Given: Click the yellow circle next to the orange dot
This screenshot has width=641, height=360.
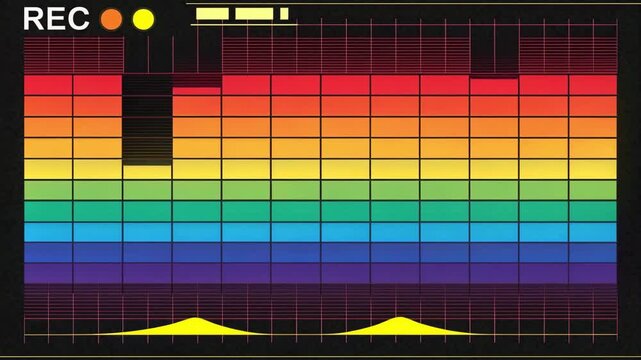Looking at the screenshot, I should click(x=143, y=19).
